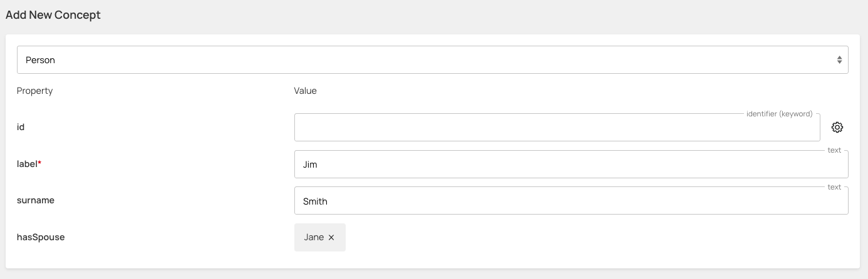This screenshot has width=868, height=279.
Task: Click the Value column header
Action: (x=306, y=91)
